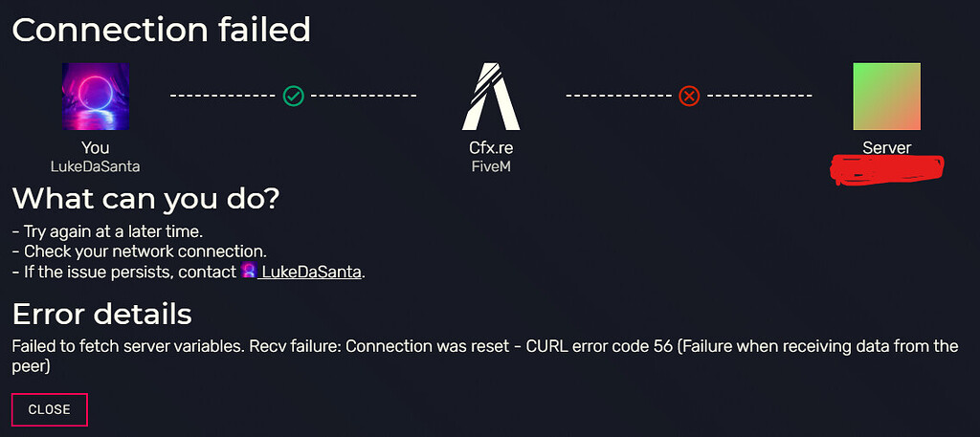Image resolution: width=980 pixels, height=437 pixels.
Task: Click the neon ring user avatar
Action: tap(96, 97)
